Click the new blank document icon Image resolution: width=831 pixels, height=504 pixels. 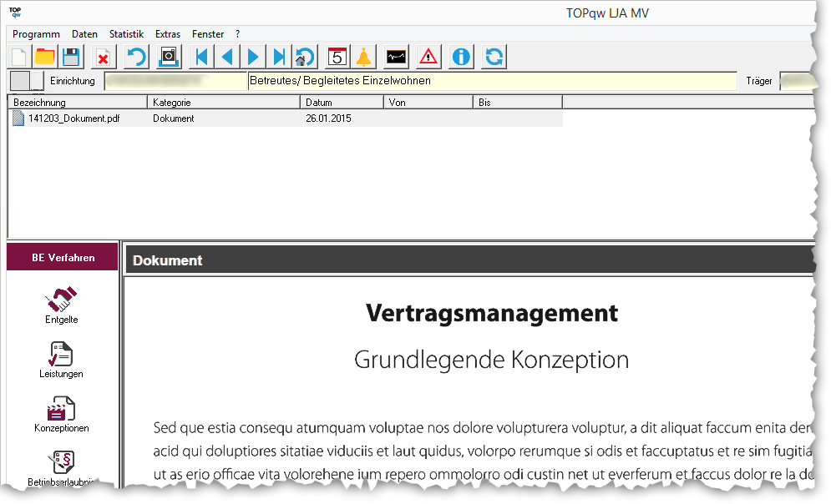pos(18,57)
